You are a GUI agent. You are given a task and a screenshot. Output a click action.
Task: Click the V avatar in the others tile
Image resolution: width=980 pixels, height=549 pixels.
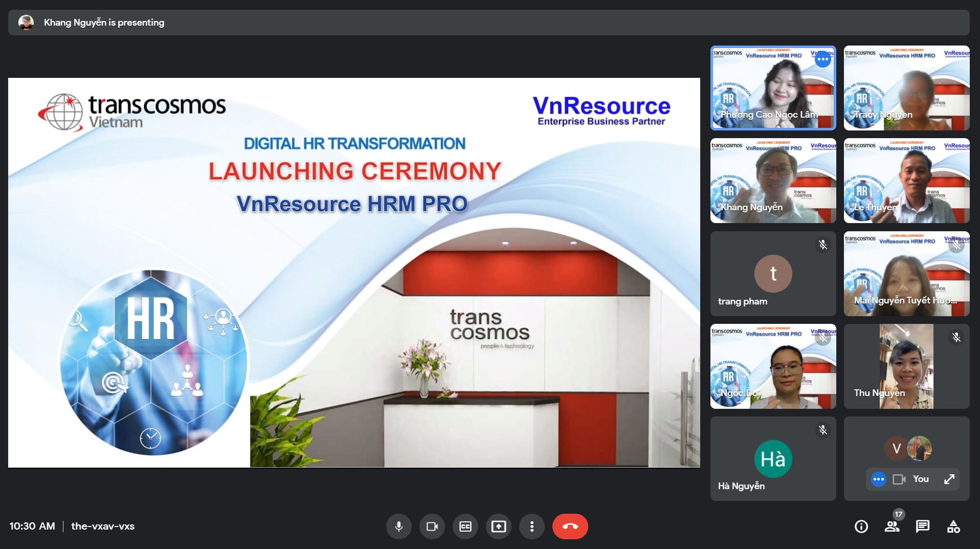click(x=896, y=449)
